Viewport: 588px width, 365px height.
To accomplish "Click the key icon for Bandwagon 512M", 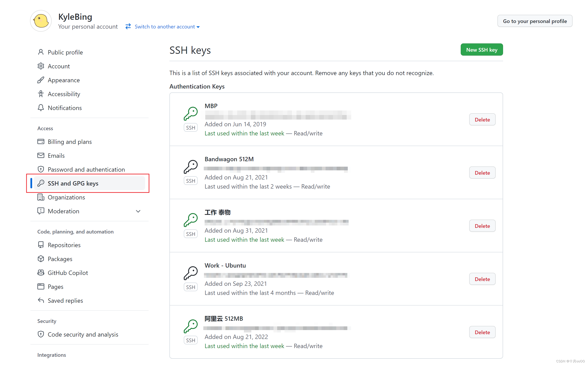I will [190, 167].
